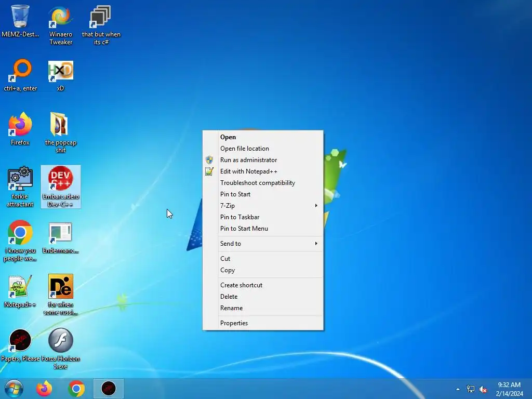Image resolution: width=532 pixels, height=399 pixels.
Task: Choose Run as administrator
Action: (x=263, y=160)
